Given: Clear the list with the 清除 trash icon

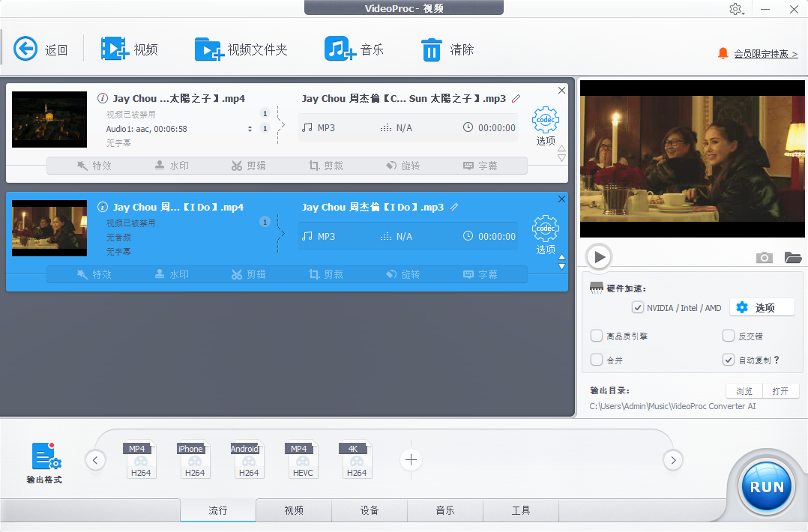Looking at the screenshot, I should 431,50.
